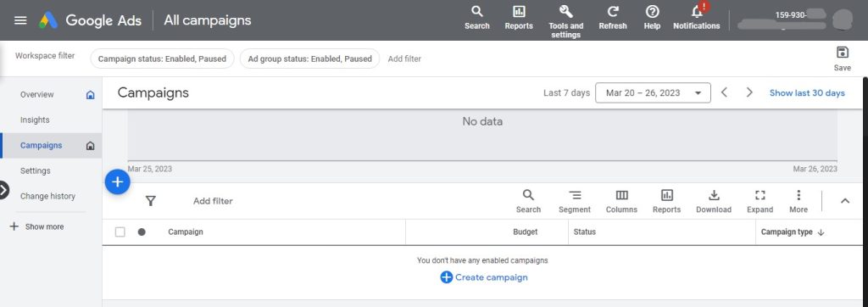Click Show last 30 days link
Image resolution: width=868 pixels, height=307 pixels.
tap(807, 93)
